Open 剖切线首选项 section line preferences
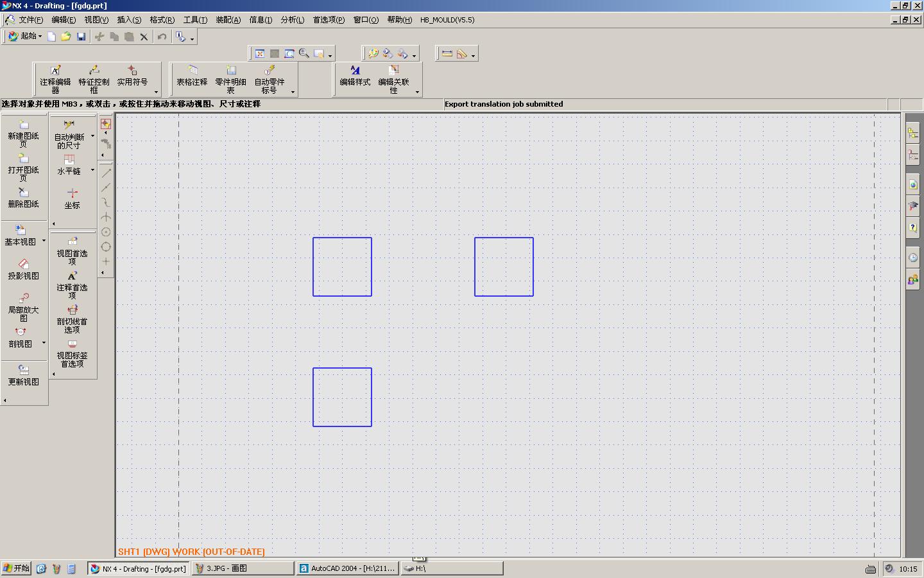 (x=72, y=319)
